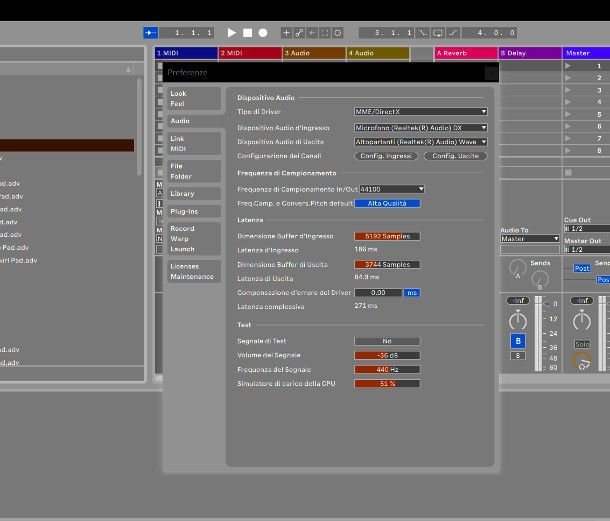Select the 3 Audio track header
Image resolution: width=610 pixels, height=521 pixels.
click(x=314, y=53)
